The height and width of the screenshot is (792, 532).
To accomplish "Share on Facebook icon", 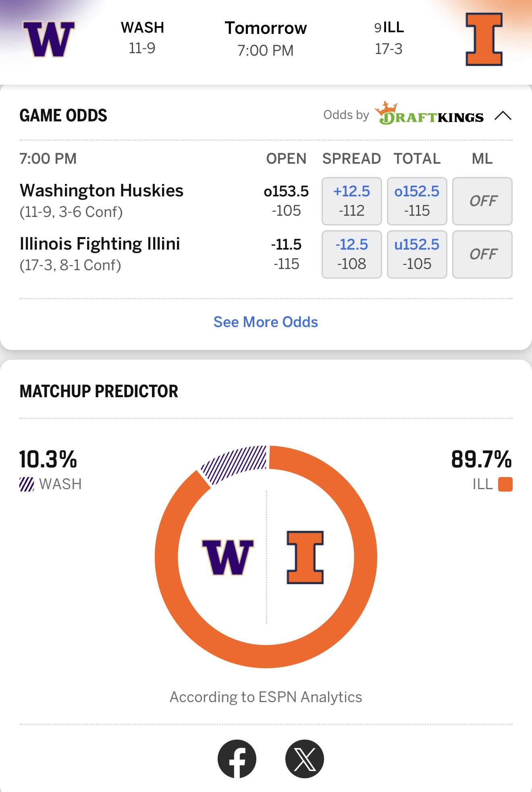I will coord(237,759).
